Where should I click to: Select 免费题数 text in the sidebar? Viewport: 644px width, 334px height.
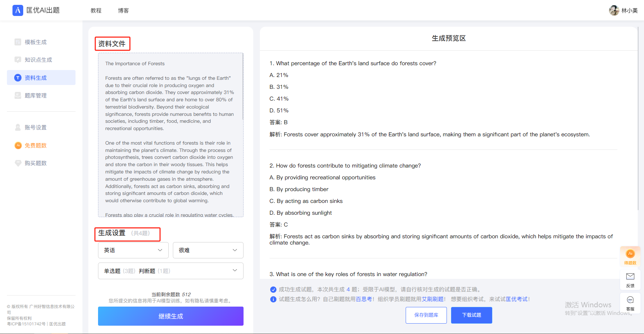36,145
